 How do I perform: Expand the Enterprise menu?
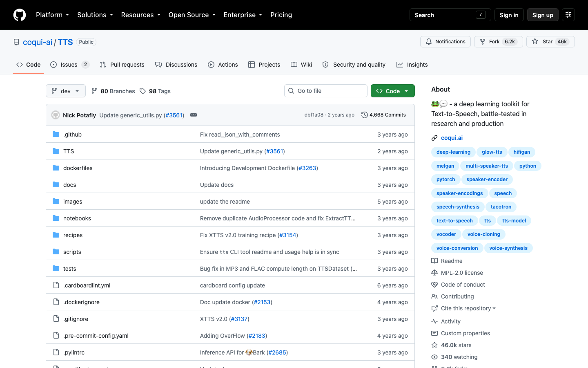tap(243, 15)
